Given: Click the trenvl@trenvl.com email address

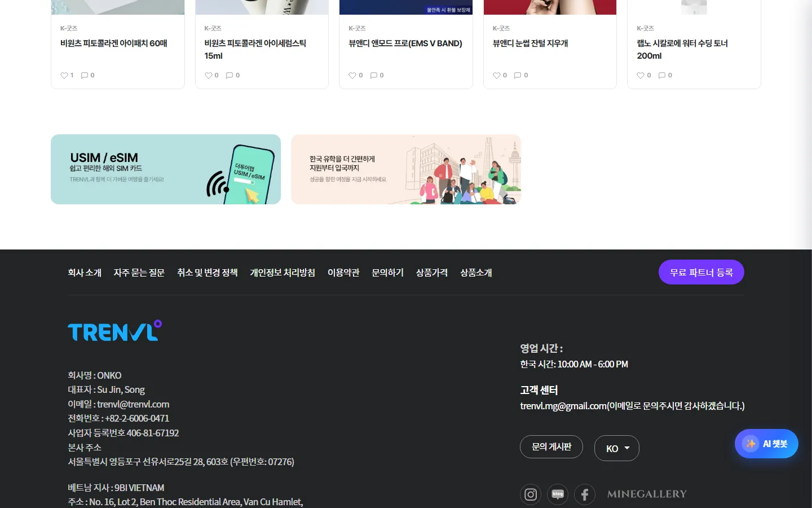Looking at the screenshot, I should [x=133, y=404].
